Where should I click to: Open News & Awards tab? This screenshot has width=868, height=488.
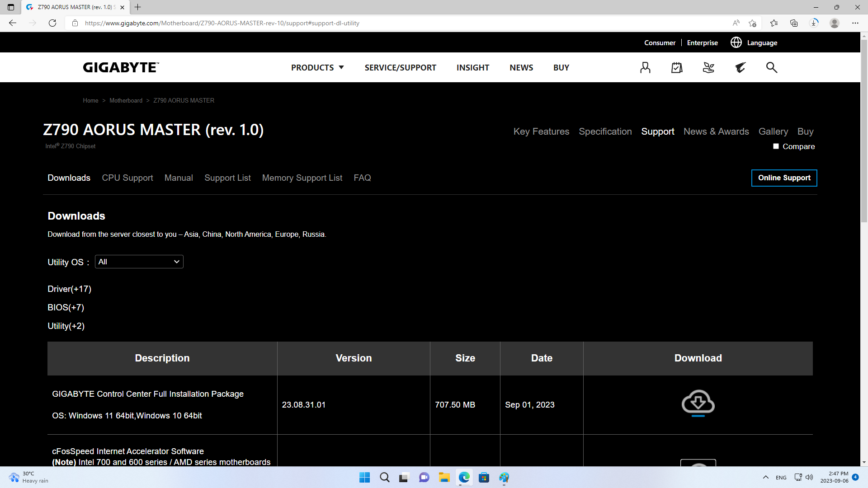716,131
